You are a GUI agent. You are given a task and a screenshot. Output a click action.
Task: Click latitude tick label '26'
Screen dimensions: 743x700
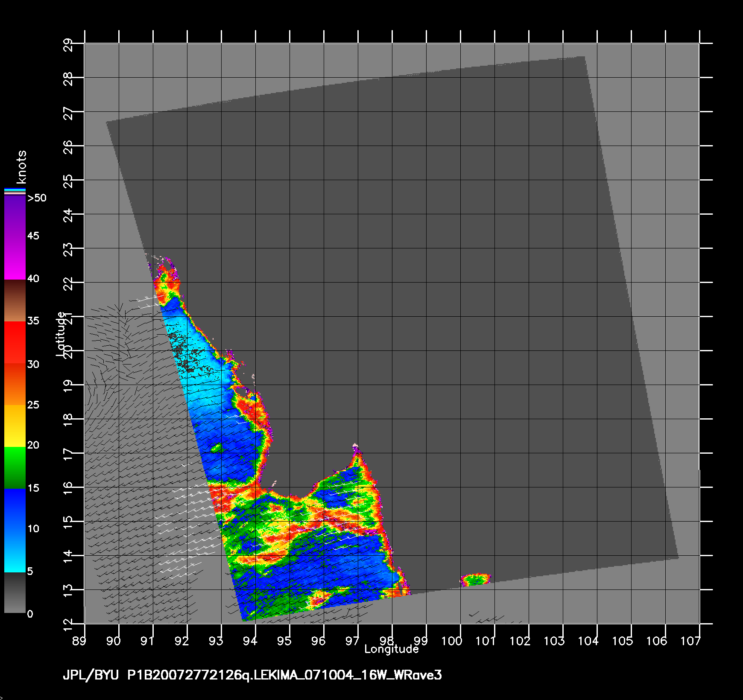[68, 148]
